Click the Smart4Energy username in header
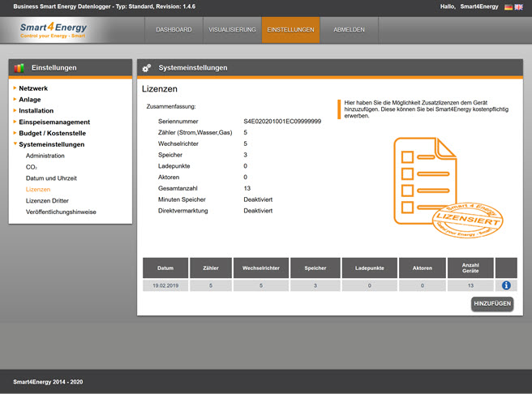 click(479, 6)
